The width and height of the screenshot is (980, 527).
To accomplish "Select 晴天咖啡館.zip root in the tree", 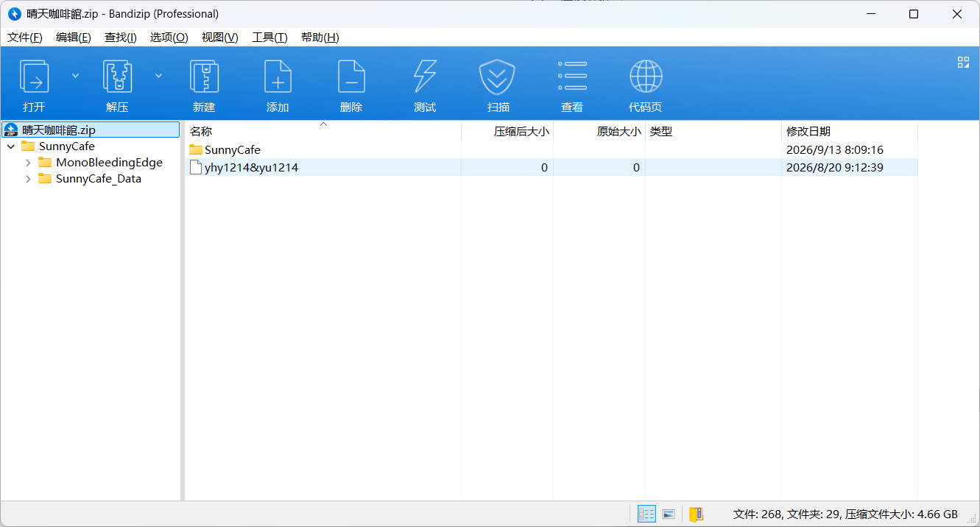I will tap(91, 130).
